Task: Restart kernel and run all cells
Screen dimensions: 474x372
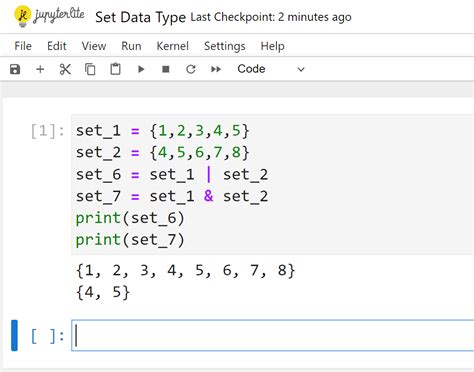Action: [216, 69]
